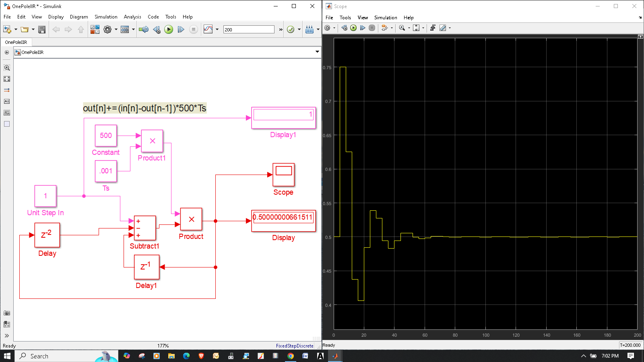Select the Zoom tool in Scope toolbar
644x362 pixels.
(x=402, y=28)
